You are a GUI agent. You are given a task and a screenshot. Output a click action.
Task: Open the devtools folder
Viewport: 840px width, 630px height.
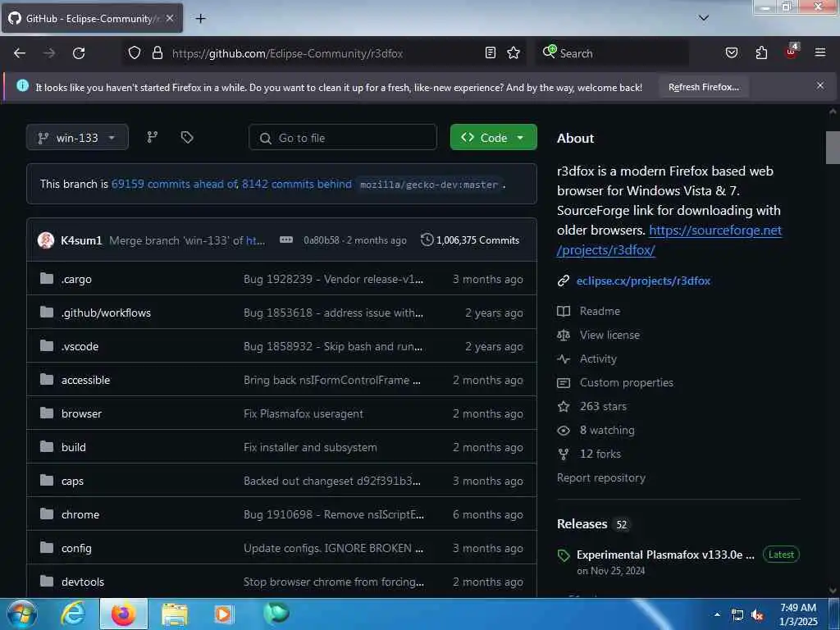tap(83, 582)
